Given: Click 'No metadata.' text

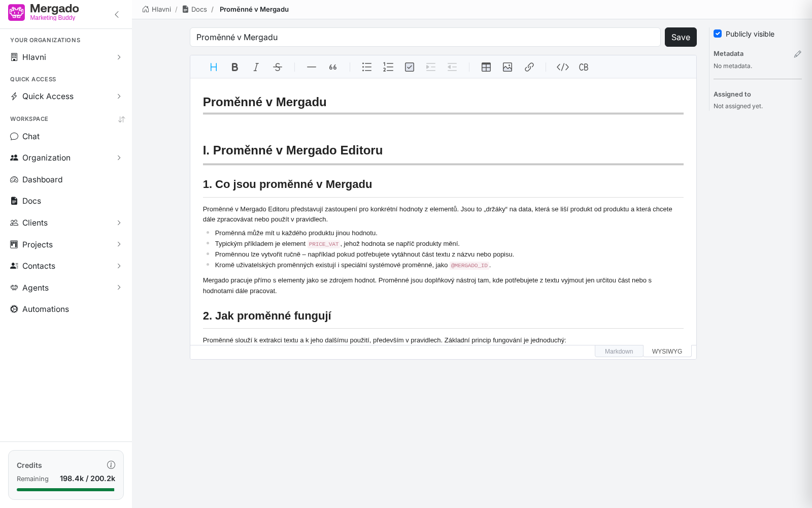Looking at the screenshot, I should (733, 66).
